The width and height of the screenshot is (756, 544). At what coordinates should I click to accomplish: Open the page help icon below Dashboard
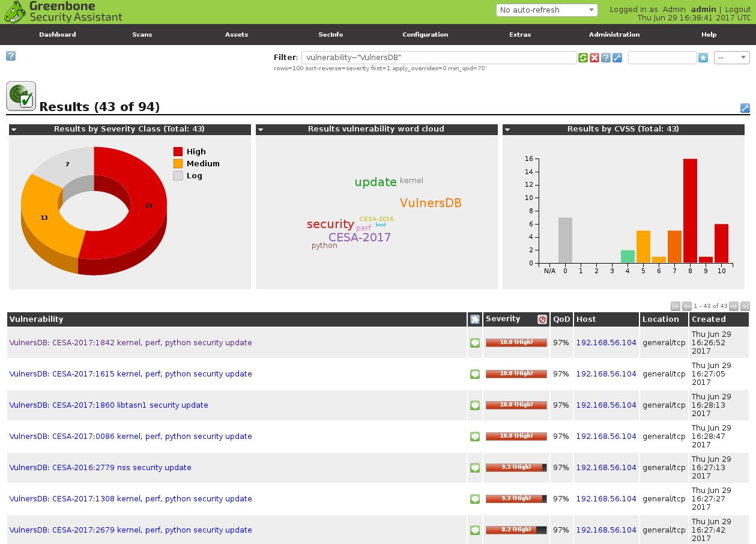11,56
